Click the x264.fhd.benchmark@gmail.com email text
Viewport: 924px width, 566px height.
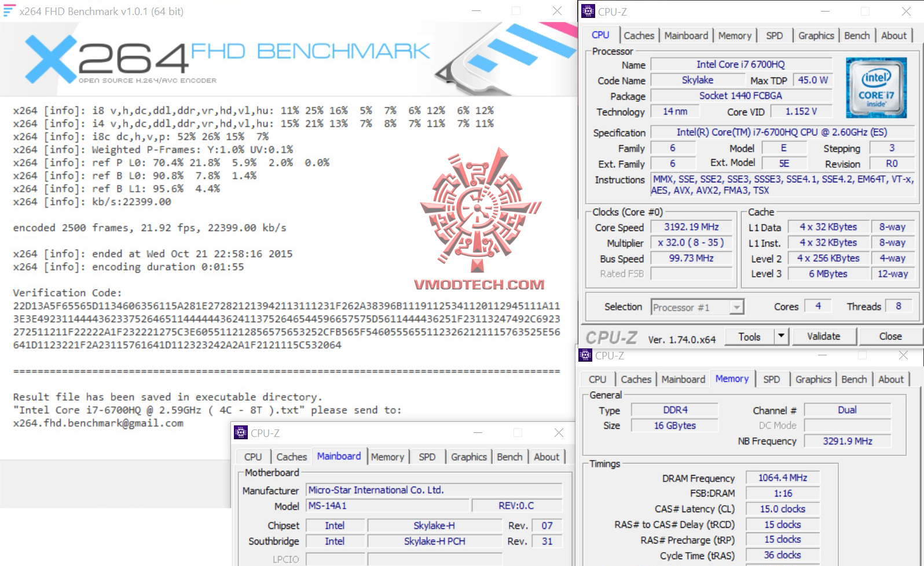pyautogui.click(x=98, y=423)
